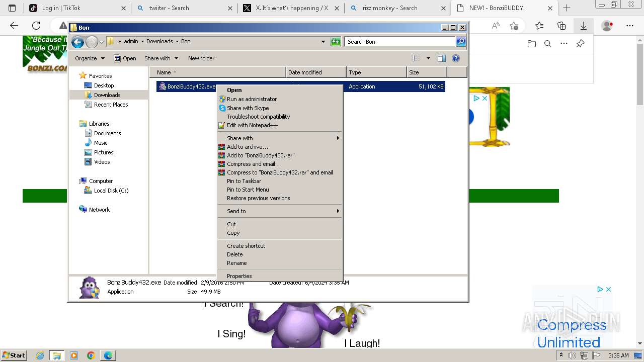Open new browser tab plus button
Screen dimensions: 644x362
(x=567, y=8)
